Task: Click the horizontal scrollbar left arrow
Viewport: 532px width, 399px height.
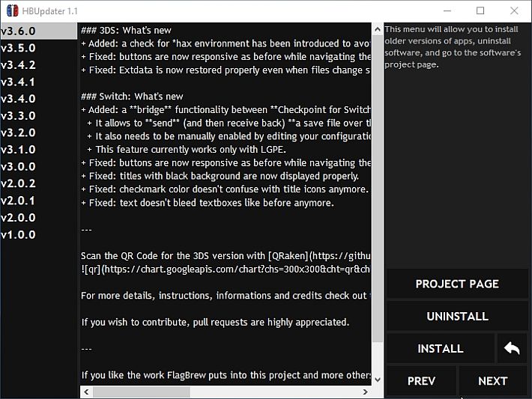Action: point(86,392)
